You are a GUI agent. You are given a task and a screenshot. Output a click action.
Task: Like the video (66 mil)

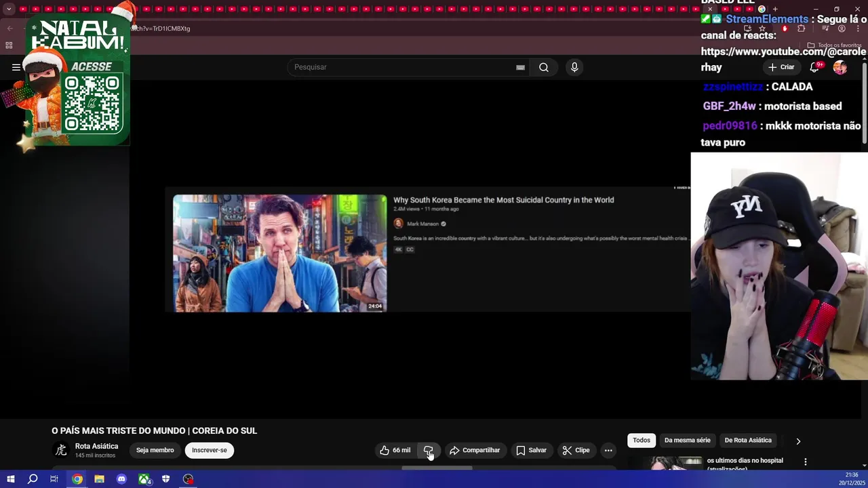pyautogui.click(x=395, y=450)
